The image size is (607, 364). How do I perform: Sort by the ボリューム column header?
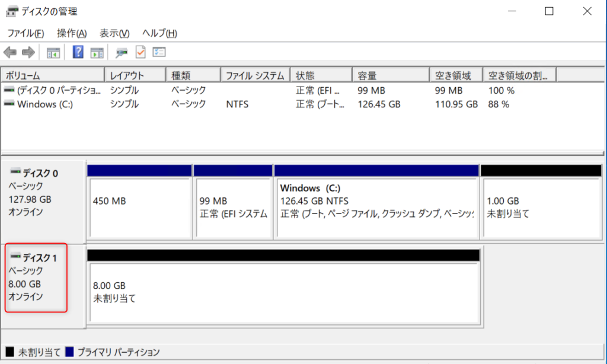click(53, 75)
